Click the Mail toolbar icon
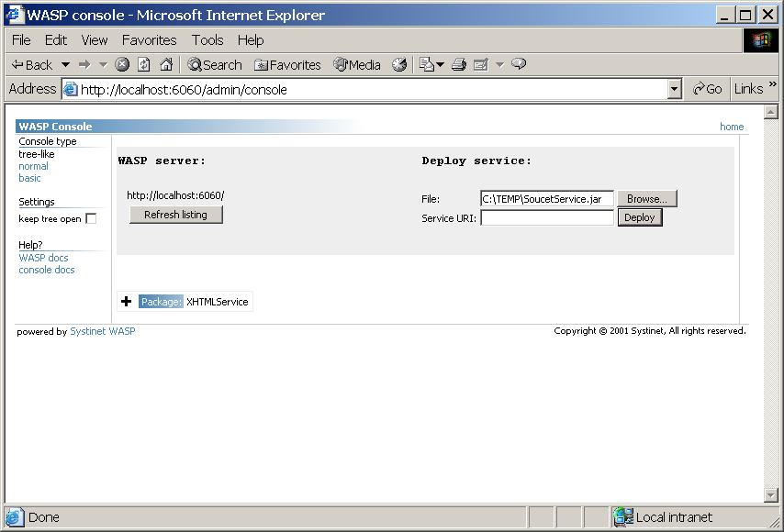The width and height of the screenshot is (784, 532). (427, 64)
